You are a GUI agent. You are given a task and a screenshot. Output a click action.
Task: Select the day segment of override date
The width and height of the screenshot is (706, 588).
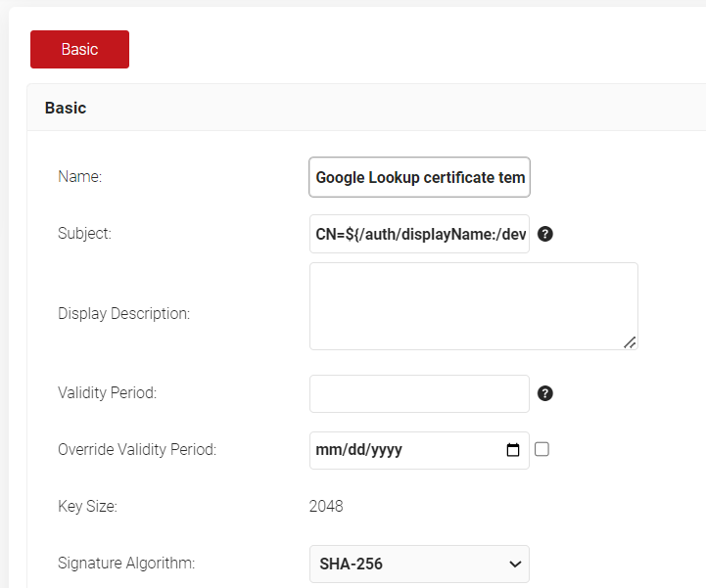(x=349, y=451)
